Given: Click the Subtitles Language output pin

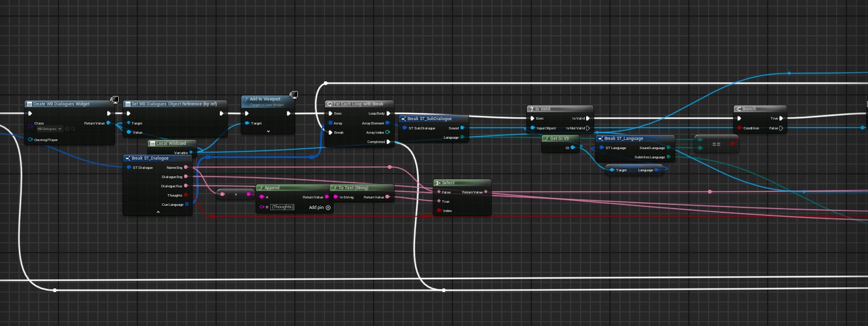Looking at the screenshot, I should coord(669,157).
